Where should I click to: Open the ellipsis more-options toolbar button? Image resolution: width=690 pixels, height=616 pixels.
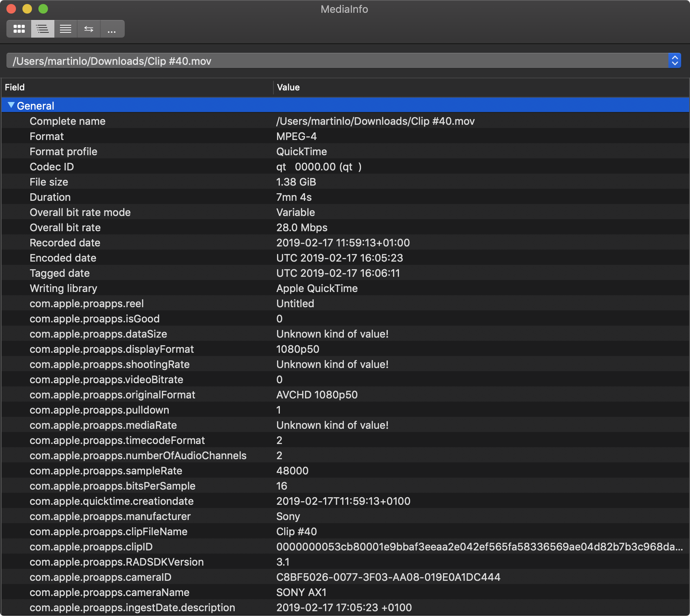pyautogui.click(x=112, y=29)
